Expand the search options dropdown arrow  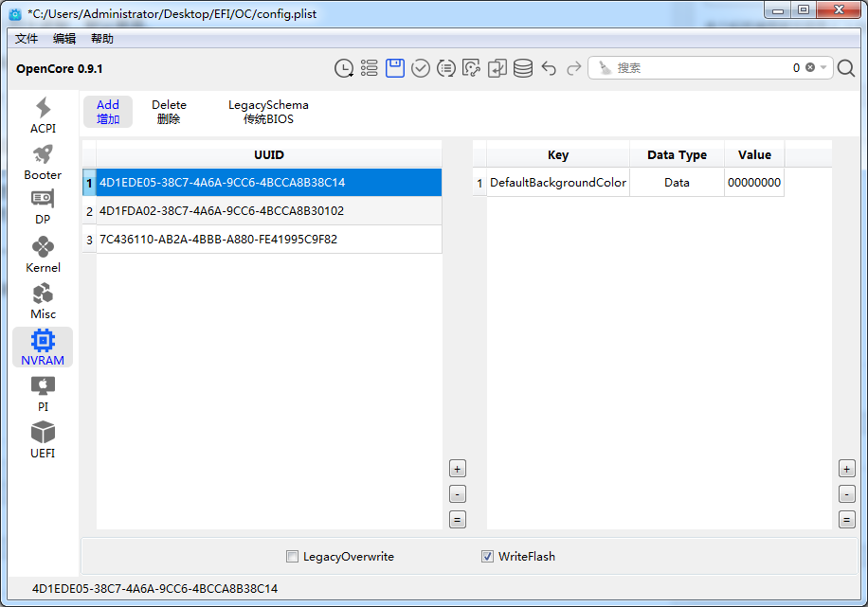click(x=823, y=68)
